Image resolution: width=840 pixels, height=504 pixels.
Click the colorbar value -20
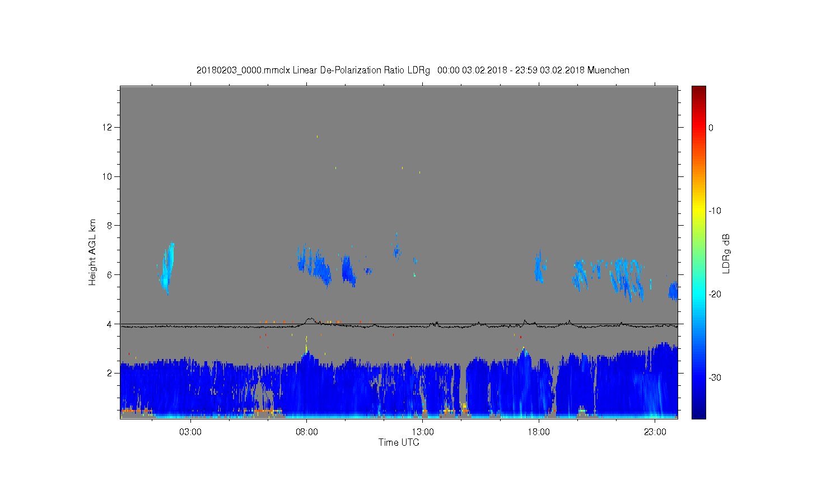pyautogui.click(x=715, y=295)
